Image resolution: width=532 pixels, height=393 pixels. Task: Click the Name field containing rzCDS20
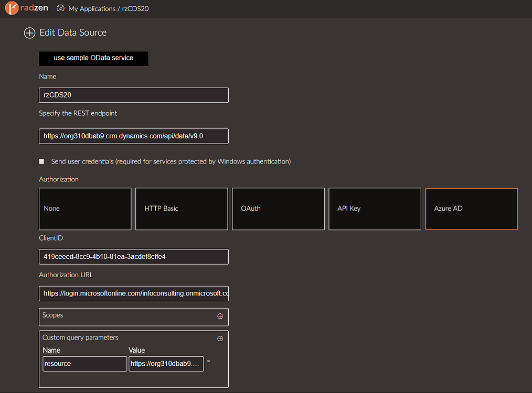coord(133,95)
